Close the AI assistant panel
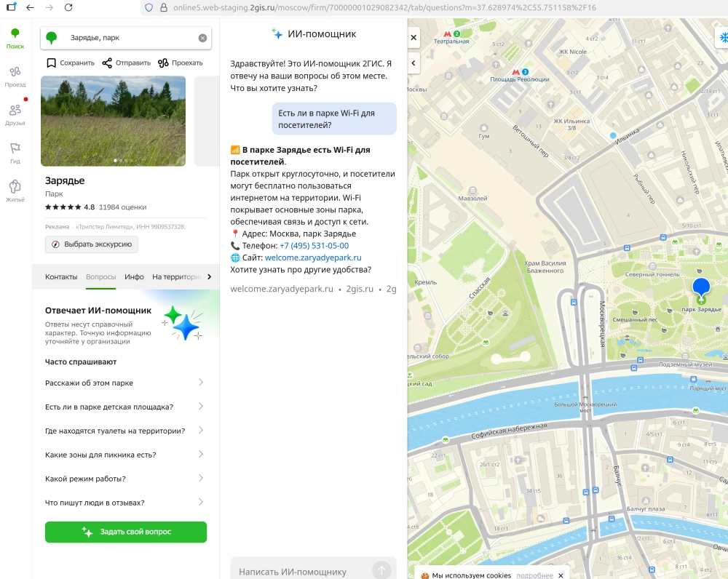 point(414,37)
